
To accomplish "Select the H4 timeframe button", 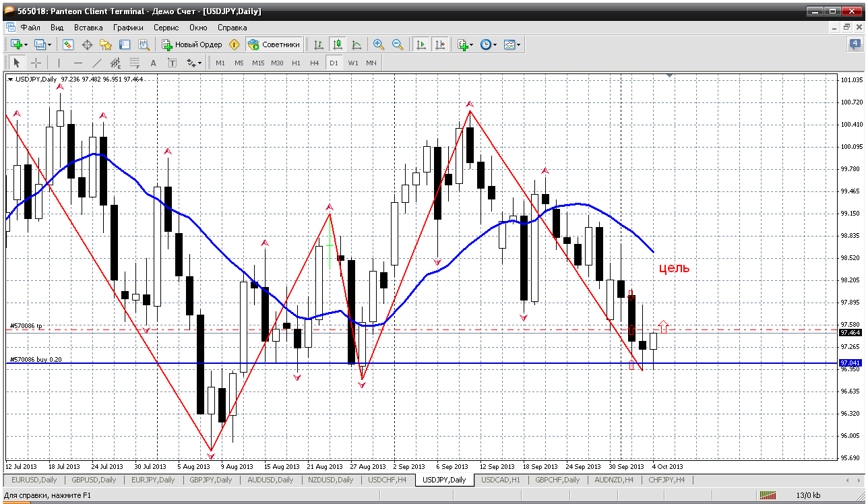I will [x=315, y=63].
